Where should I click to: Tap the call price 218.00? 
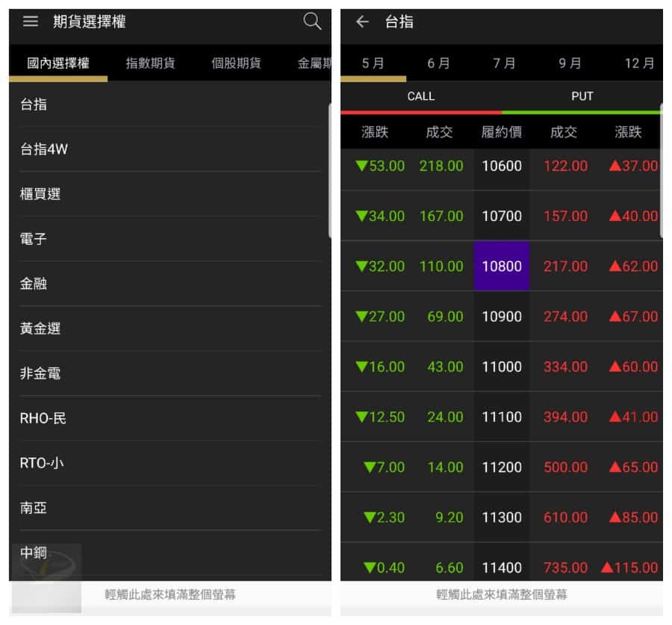coord(441,166)
